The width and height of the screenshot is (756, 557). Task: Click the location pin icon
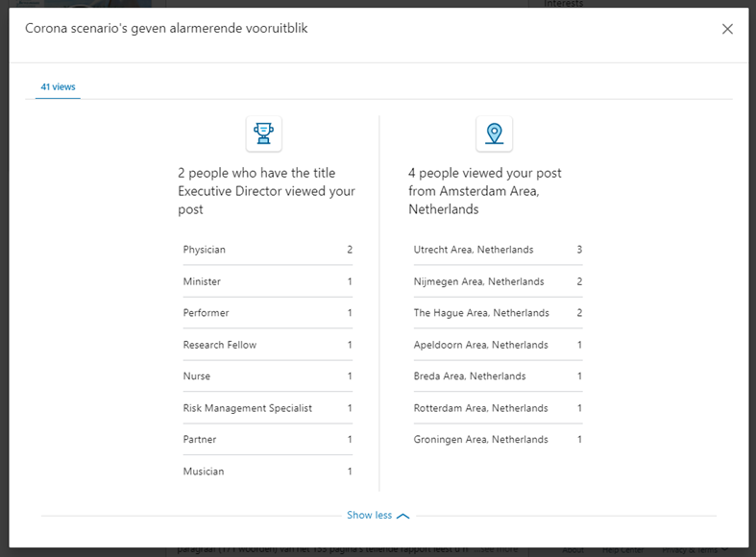pyautogui.click(x=494, y=133)
